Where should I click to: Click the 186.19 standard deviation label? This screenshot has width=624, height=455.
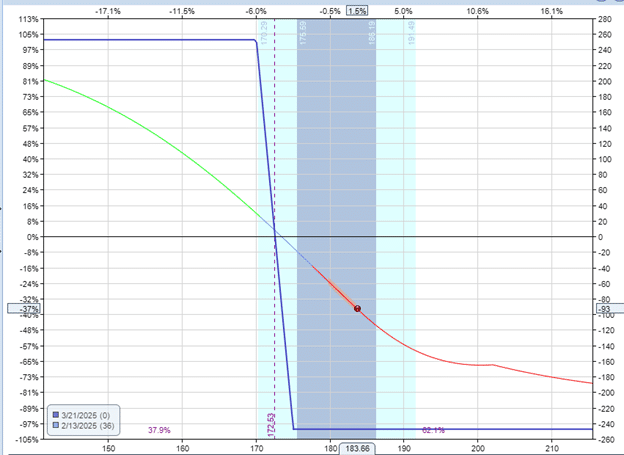coord(372,33)
